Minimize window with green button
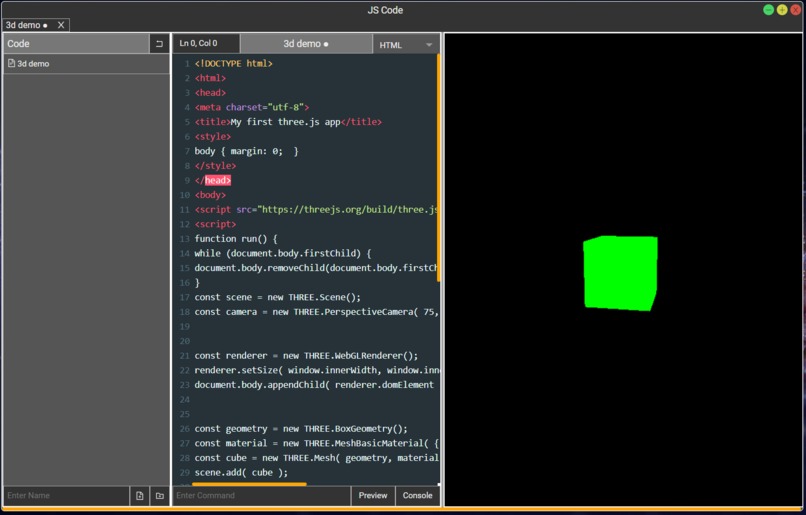This screenshot has width=806, height=515. pos(768,10)
